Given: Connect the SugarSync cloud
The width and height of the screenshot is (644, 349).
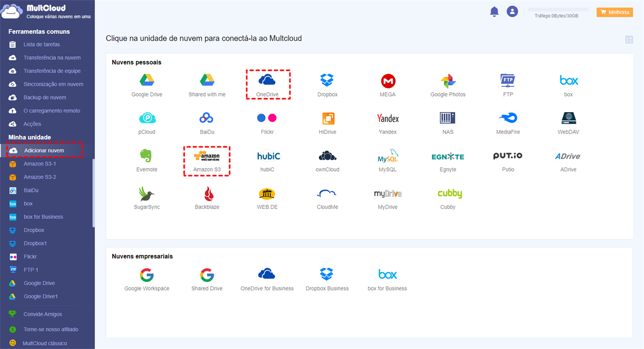Looking at the screenshot, I should 147,198.
